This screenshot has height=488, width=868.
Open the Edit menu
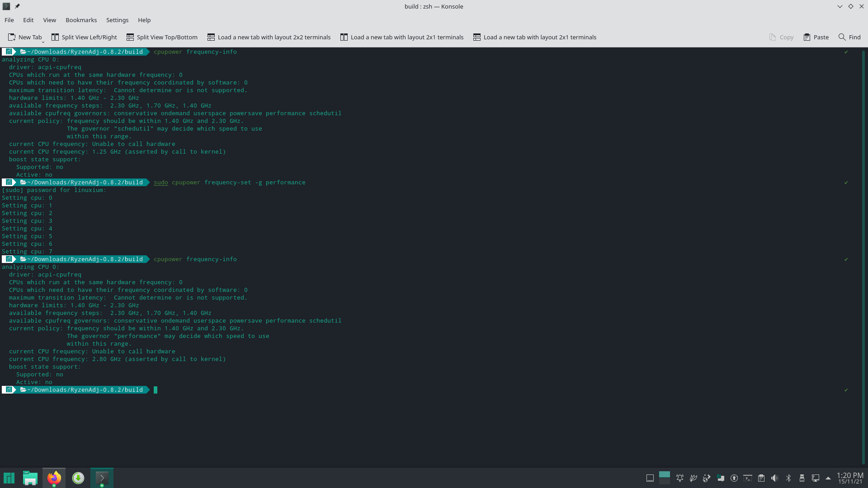tap(28, 20)
